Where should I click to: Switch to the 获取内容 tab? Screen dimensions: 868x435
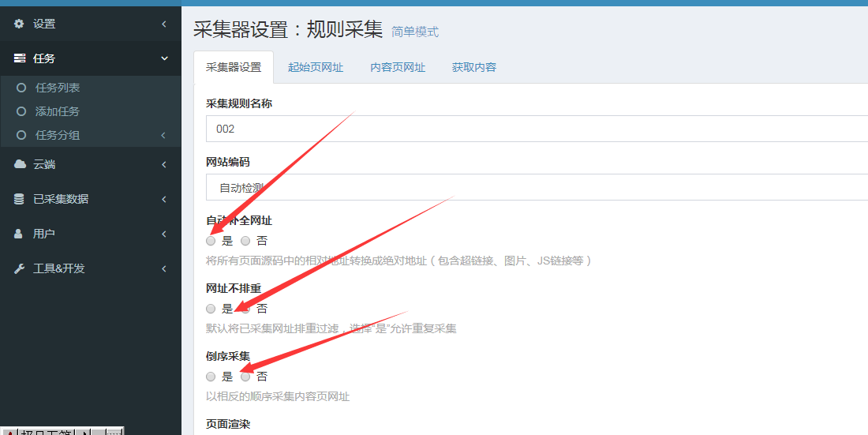(x=474, y=67)
